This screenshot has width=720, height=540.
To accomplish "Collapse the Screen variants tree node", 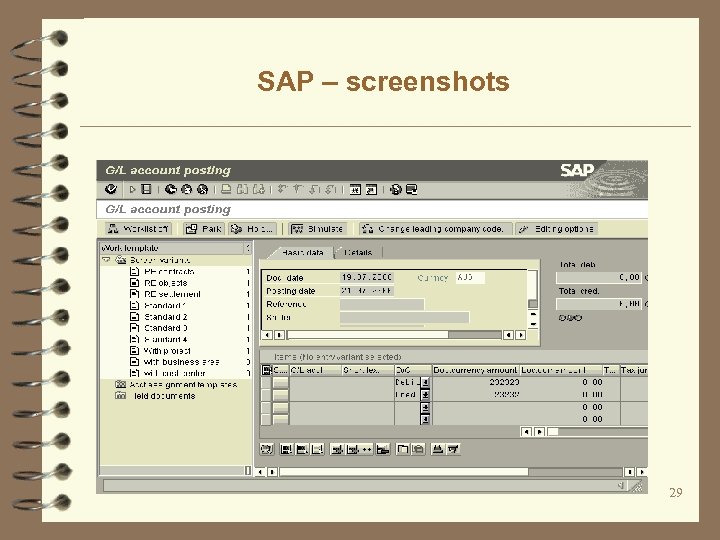I will pos(106,260).
